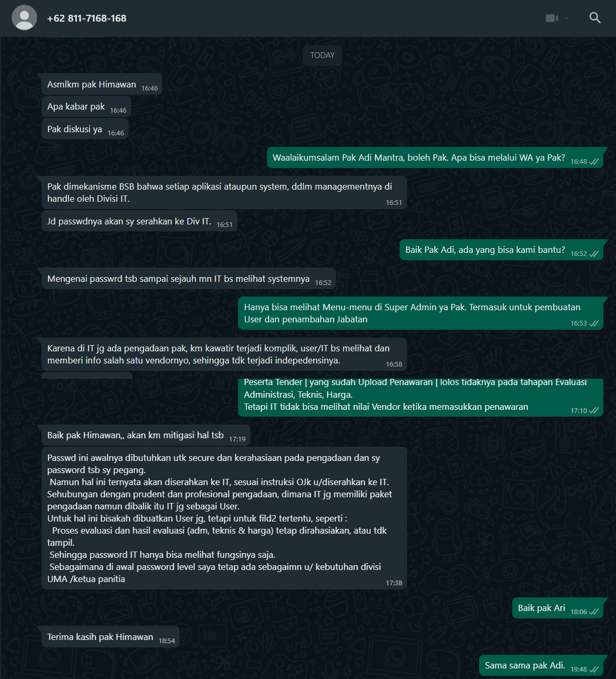The width and height of the screenshot is (616, 679).
Task: Click double-check ticks on the 16:52 message
Action: [x=594, y=254]
